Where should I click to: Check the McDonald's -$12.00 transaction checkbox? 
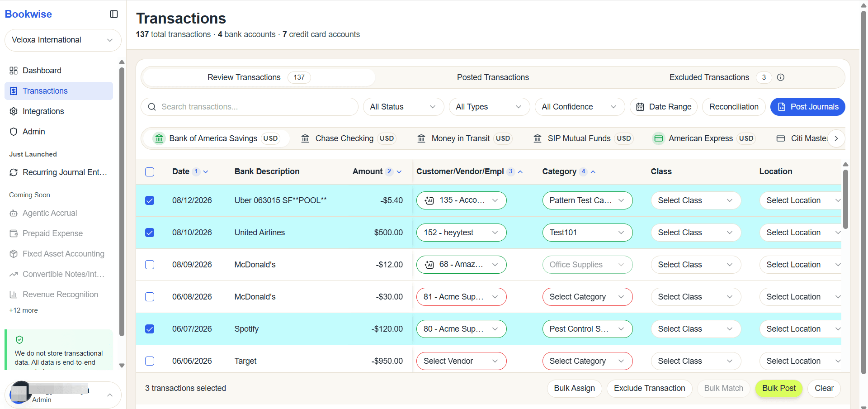pyautogui.click(x=150, y=265)
